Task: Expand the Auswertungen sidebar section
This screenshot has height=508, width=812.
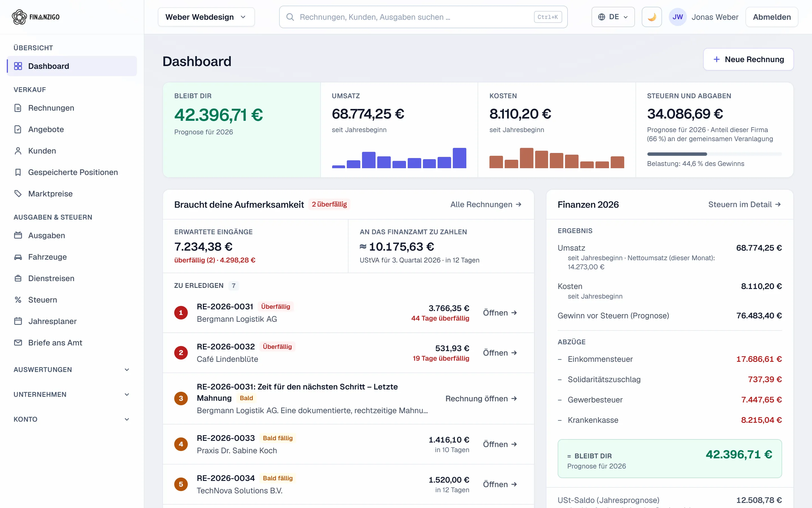Action: [72, 370]
